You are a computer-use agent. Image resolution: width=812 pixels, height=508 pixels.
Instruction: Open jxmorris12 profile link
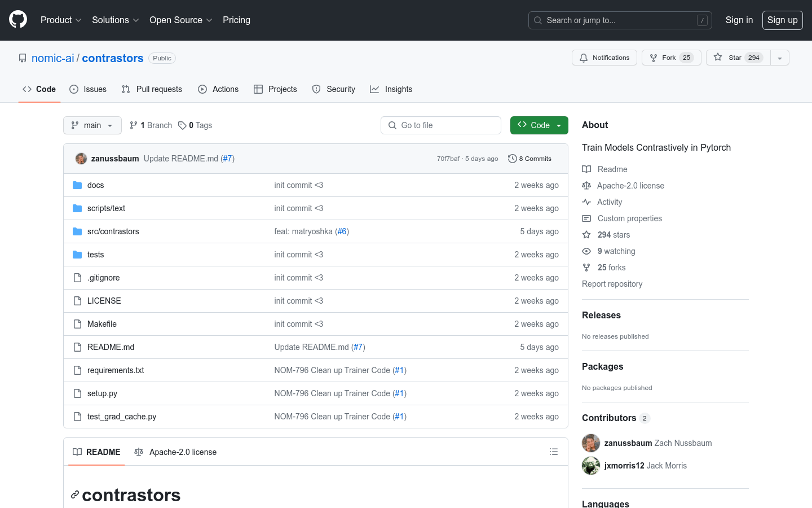point(624,466)
